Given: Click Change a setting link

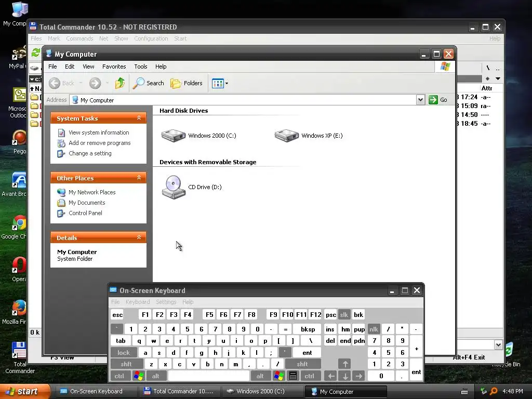Looking at the screenshot, I should click(90, 153).
